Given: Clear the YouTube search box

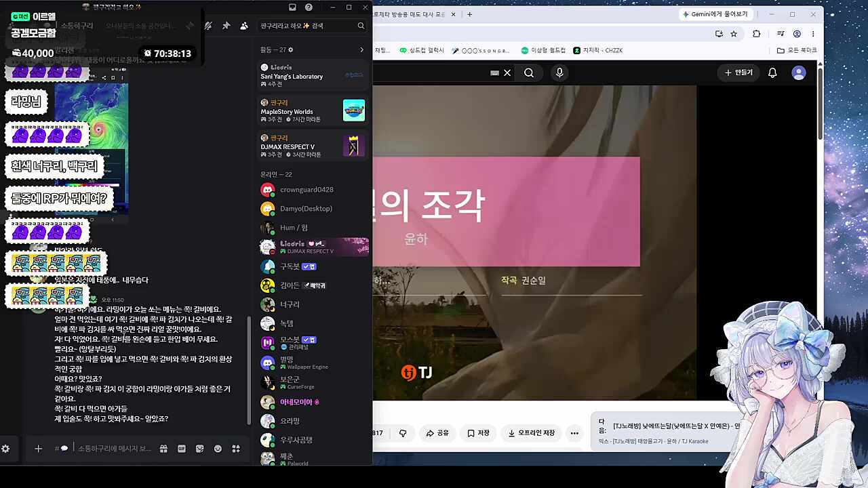Looking at the screenshot, I should (507, 73).
